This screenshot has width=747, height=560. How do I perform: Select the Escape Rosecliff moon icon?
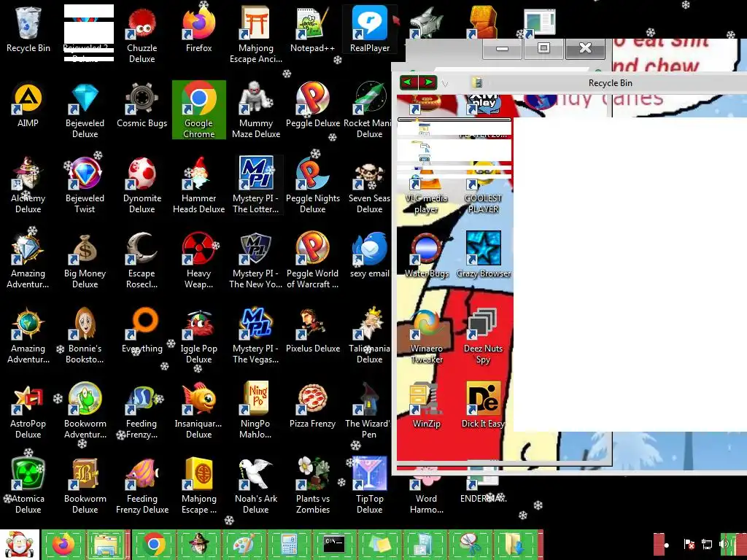coord(142,260)
